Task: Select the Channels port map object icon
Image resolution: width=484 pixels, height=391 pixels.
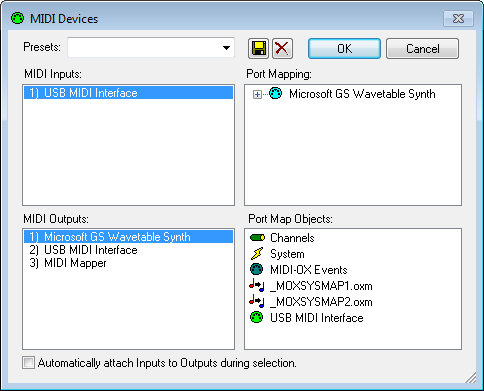Action: (257, 238)
